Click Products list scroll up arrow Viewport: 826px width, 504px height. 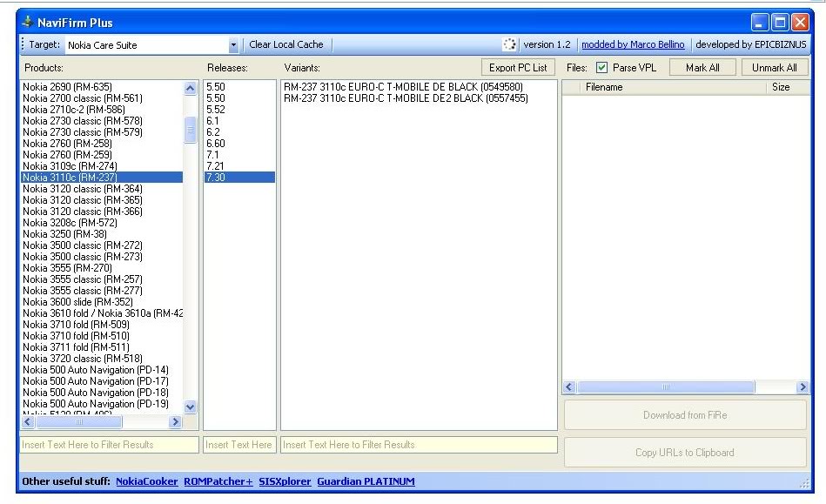190,88
